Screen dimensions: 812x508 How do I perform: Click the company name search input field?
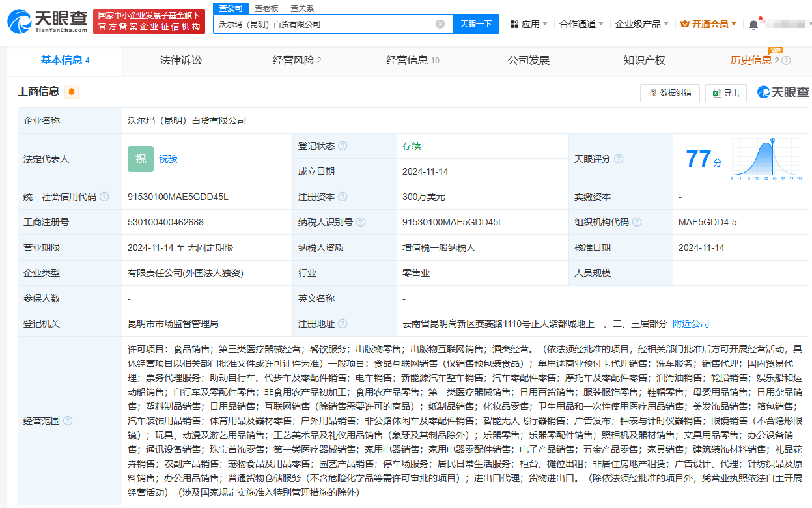click(322, 24)
